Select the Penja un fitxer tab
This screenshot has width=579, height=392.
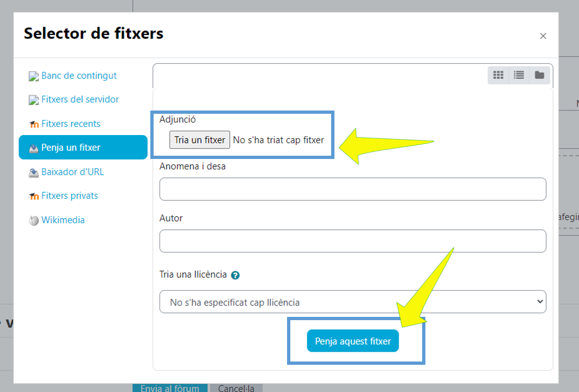(x=72, y=147)
